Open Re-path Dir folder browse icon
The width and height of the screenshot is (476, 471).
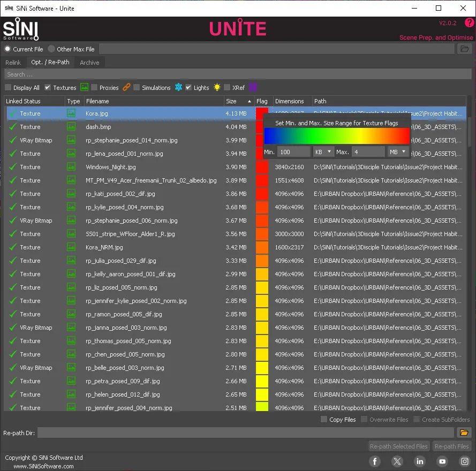[x=464, y=432]
